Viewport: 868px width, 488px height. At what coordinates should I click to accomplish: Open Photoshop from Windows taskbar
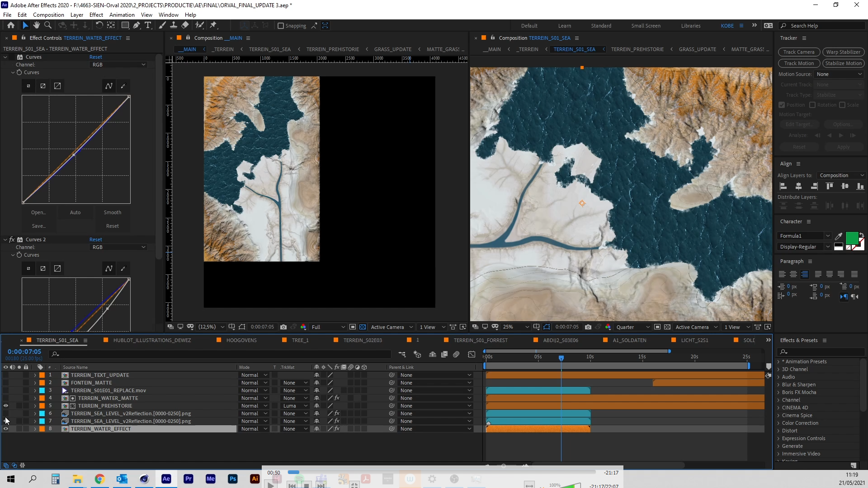click(x=232, y=479)
